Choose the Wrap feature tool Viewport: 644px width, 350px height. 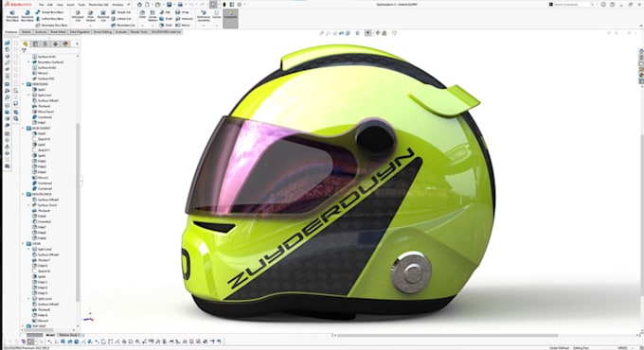coord(182,12)
